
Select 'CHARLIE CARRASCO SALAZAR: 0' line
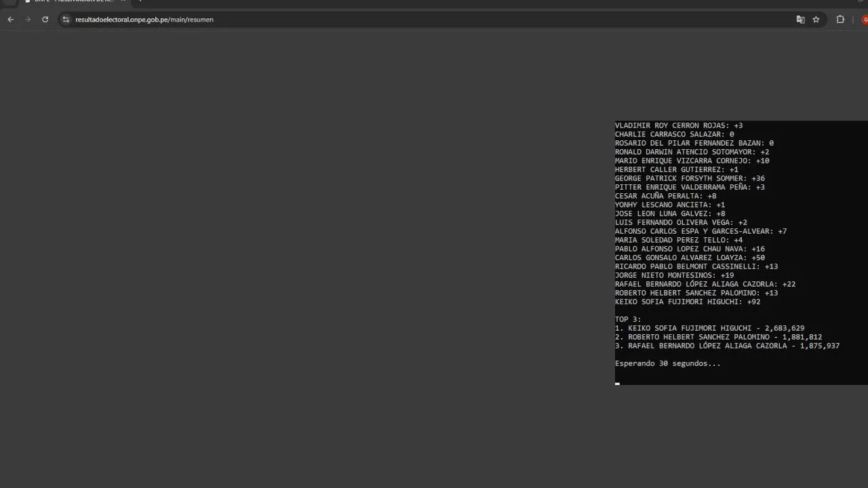click(674, 134)
